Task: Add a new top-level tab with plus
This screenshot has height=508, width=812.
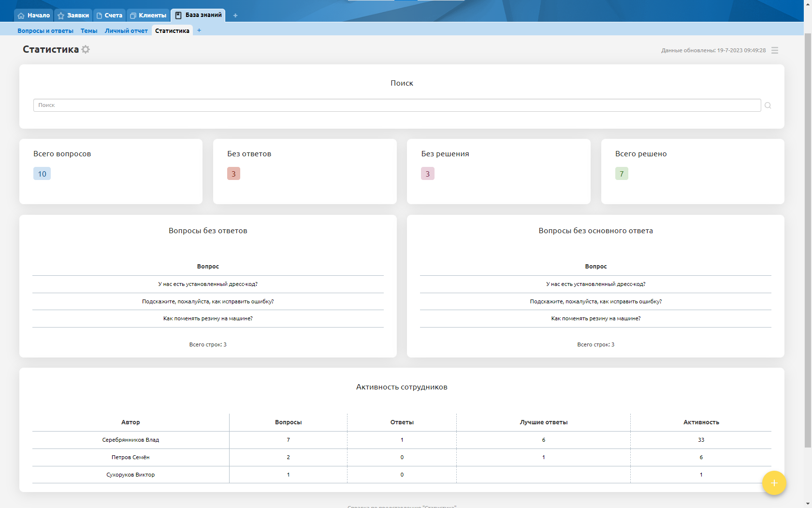Action: coord(235,15)
